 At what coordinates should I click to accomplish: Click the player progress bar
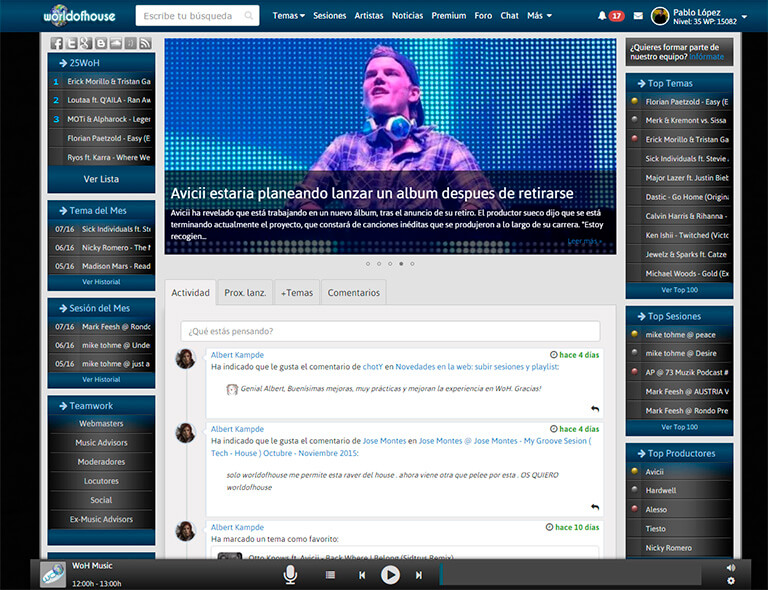click(x=571, y=574)
